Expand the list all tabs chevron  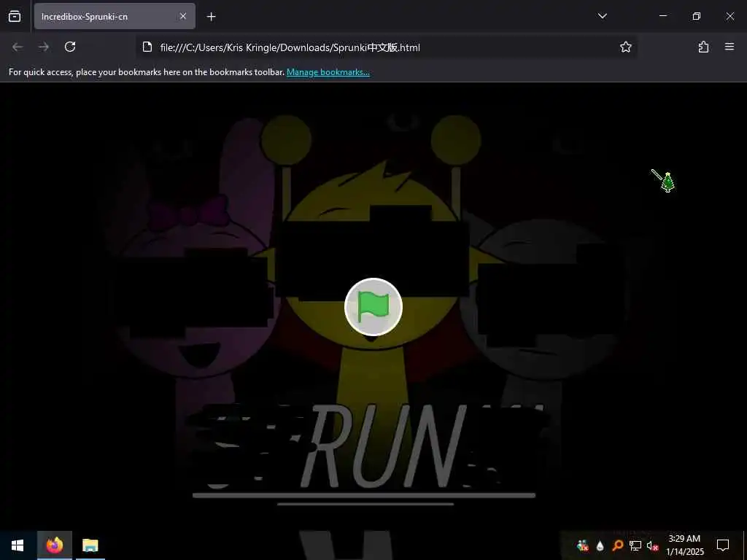602,16
